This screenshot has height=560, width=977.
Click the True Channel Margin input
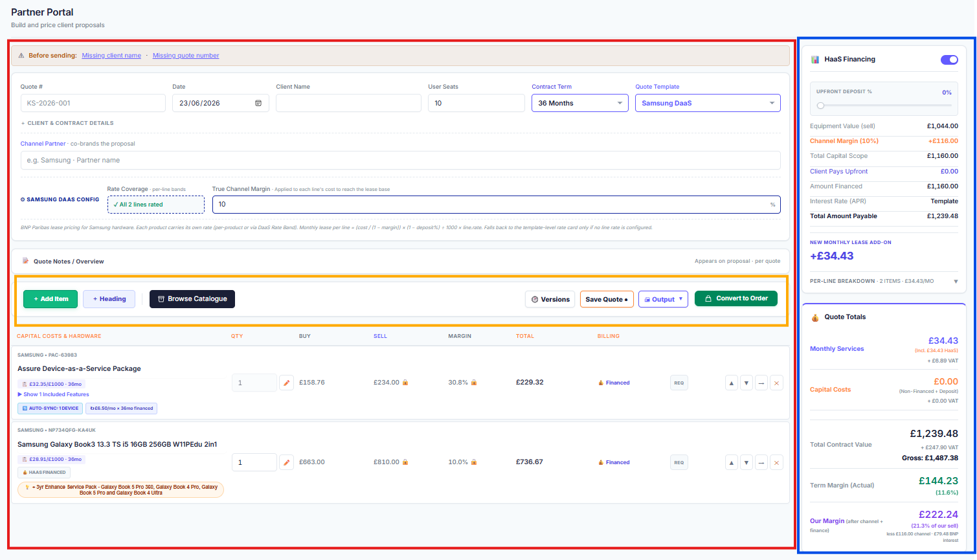[x=496, y=205]
